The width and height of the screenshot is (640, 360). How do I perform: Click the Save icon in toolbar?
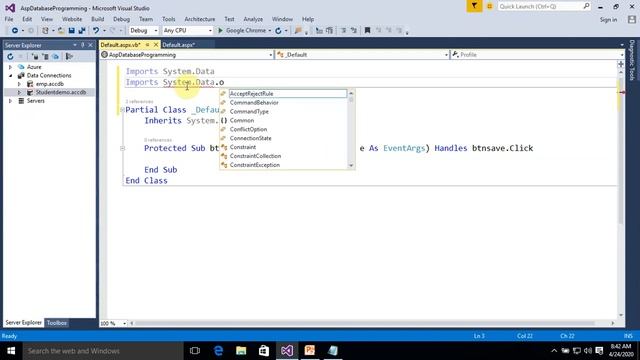pos(71,31)
